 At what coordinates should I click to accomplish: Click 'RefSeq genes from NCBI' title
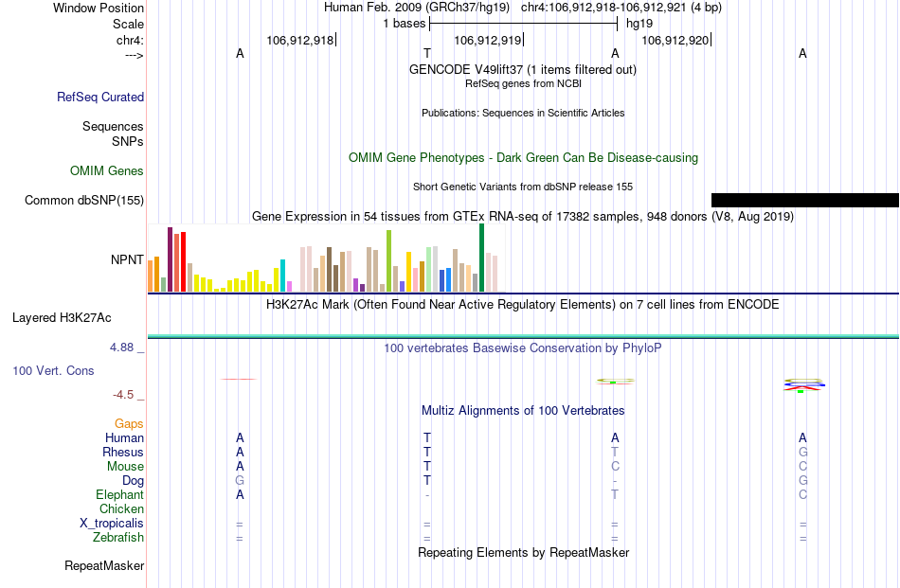523,83
